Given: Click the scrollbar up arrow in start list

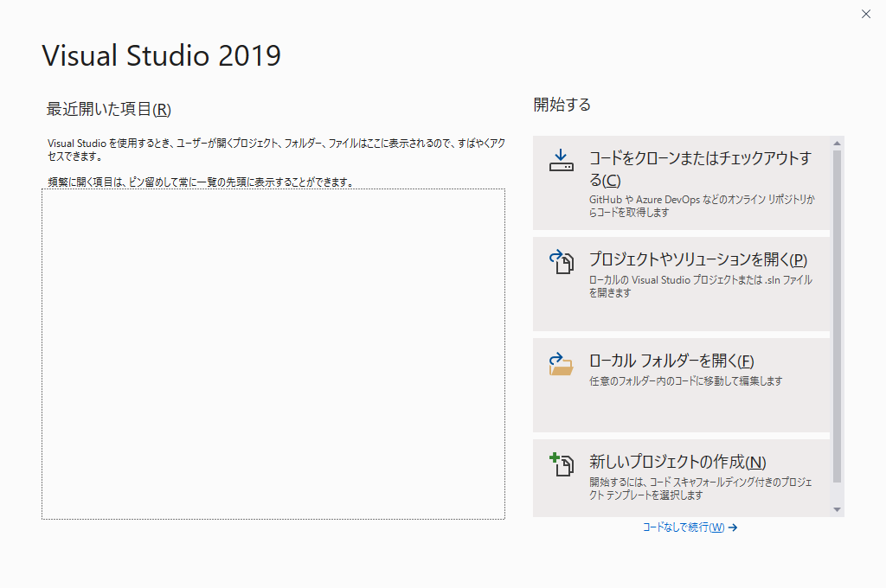Looking at the screenshot, I should [x=837, y=144].
